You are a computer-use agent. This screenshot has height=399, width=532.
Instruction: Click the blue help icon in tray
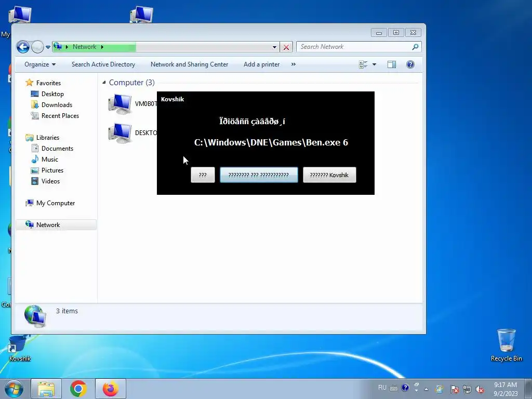405,388
